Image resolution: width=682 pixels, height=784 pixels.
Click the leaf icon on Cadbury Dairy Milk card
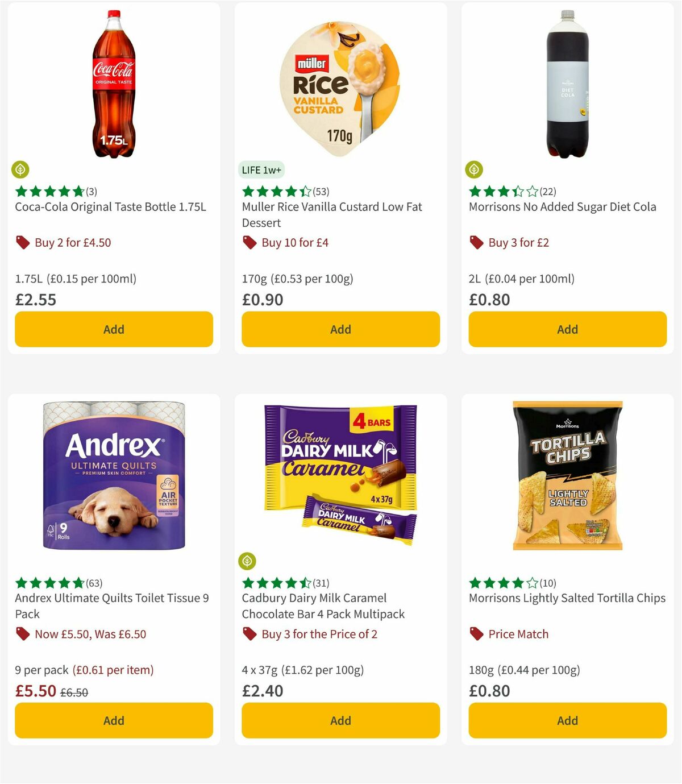coord(247,561)
